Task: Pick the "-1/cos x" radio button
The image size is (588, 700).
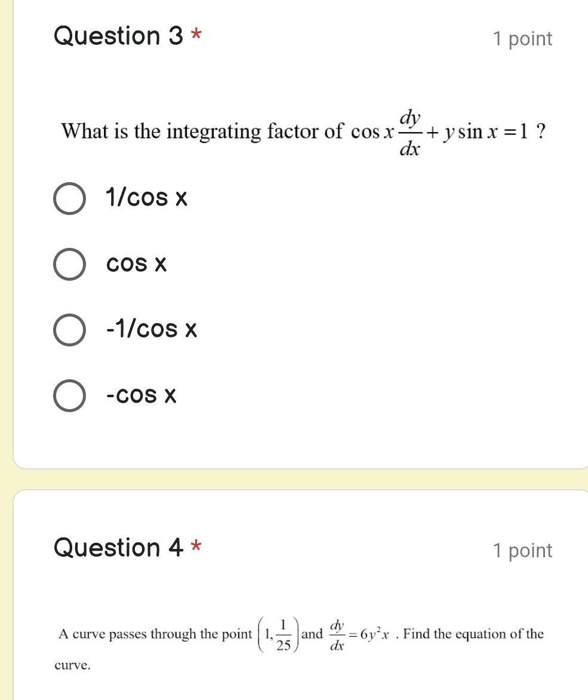Action: click(70, 330)
